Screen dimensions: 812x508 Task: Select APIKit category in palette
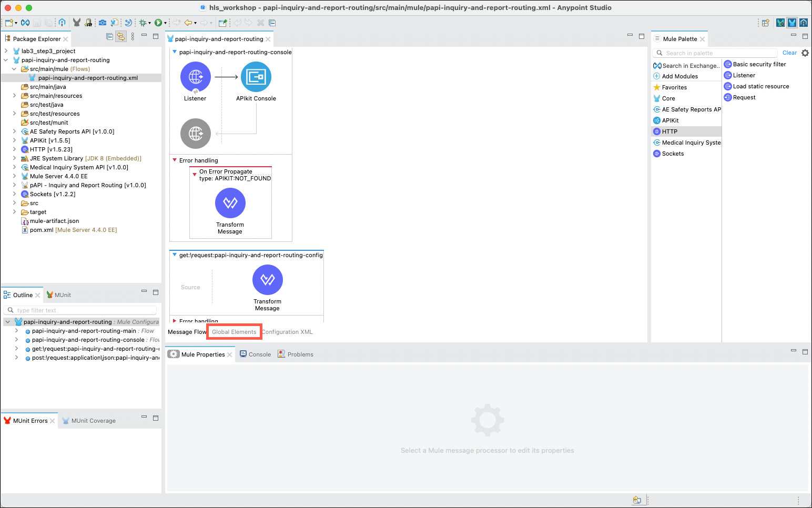click(666, 120)
